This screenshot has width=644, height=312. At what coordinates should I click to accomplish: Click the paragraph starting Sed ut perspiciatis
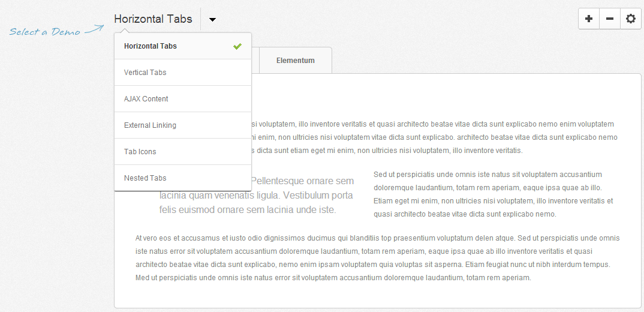[493, 194]
